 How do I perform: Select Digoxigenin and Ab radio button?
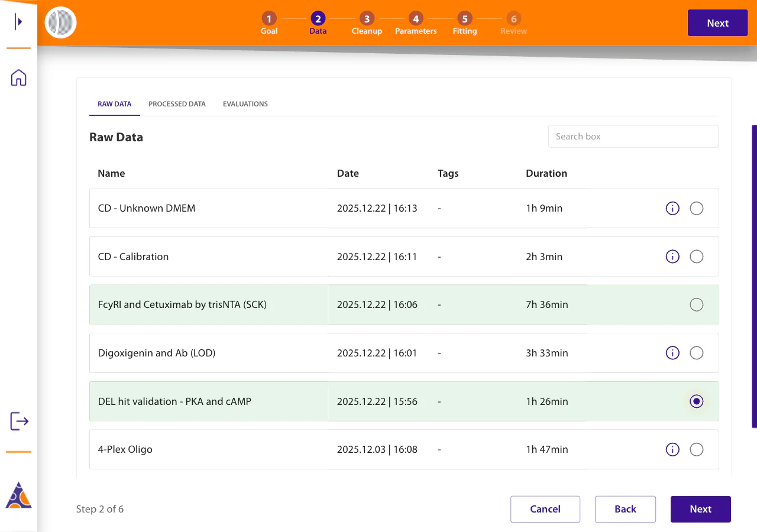pos(697,353)
